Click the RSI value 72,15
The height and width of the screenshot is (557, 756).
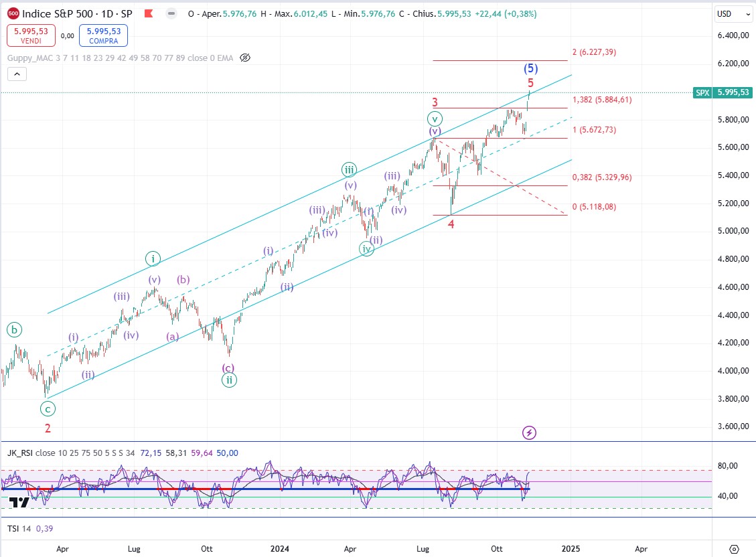(x=151, y=453)
